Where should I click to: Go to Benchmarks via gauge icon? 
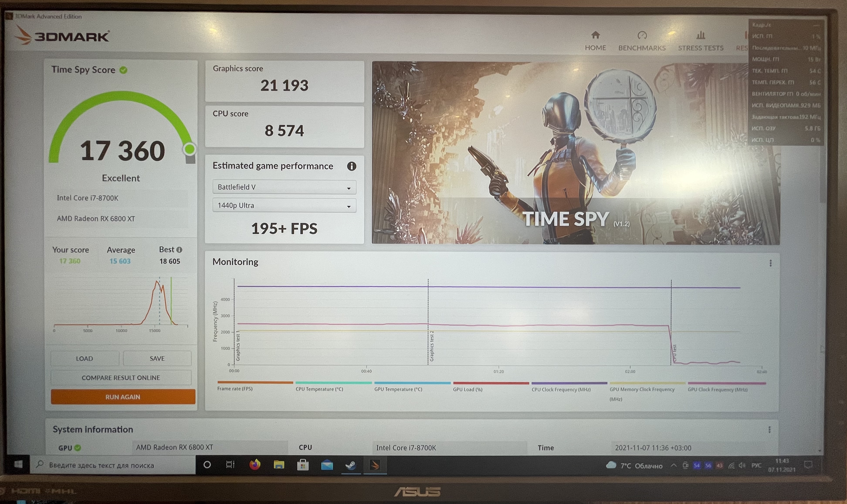click(x=642, y=35)
